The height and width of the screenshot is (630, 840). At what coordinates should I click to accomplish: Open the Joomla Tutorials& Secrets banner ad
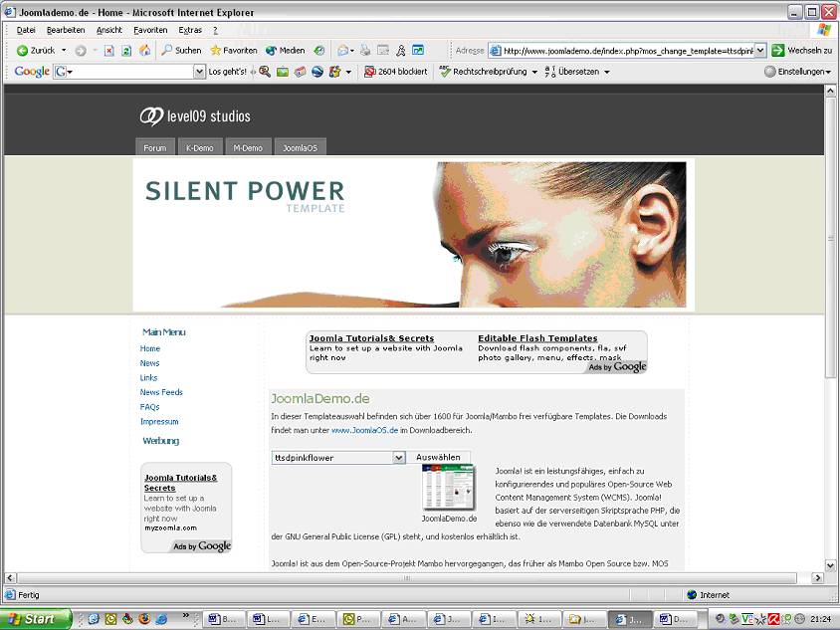pos(371,338)
